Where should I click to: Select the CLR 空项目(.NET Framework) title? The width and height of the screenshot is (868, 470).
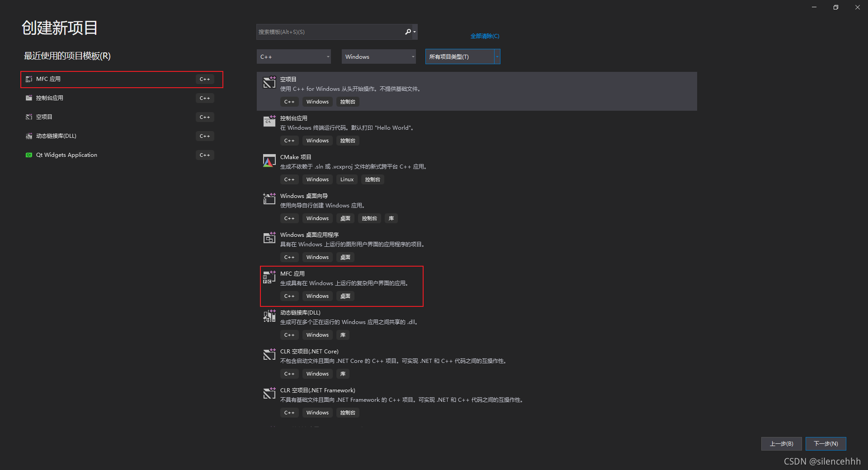coord(318,390)
